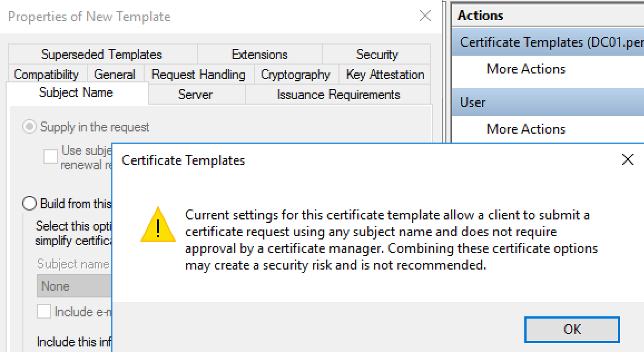Open the Key Attestation tab

pos(385,75)
